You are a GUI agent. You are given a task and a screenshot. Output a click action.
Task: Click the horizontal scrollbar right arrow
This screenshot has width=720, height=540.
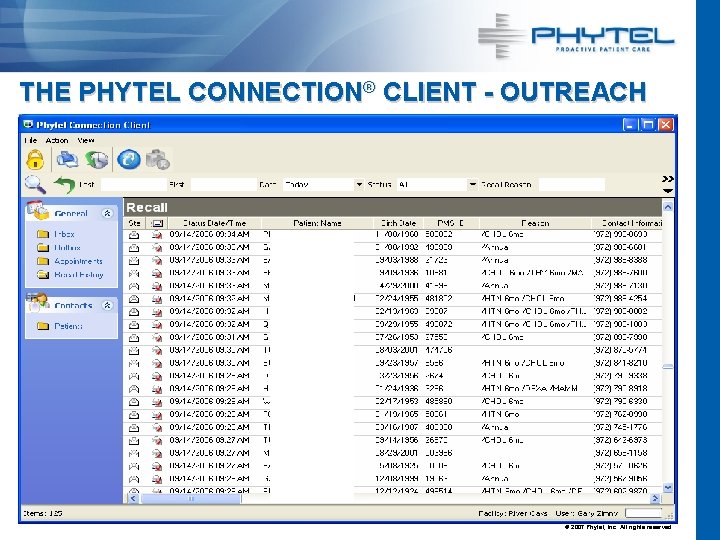point(655,498)
